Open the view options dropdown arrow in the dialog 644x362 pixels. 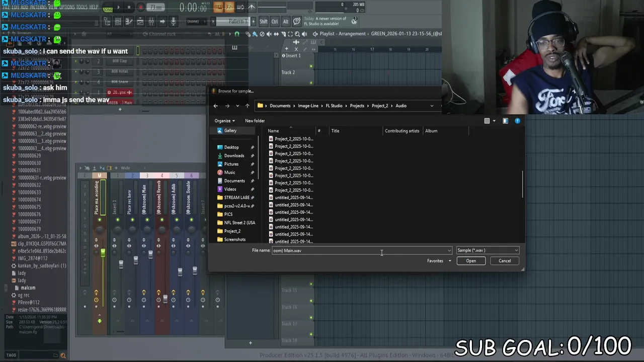pyautogui.click(x=494, y=121)
